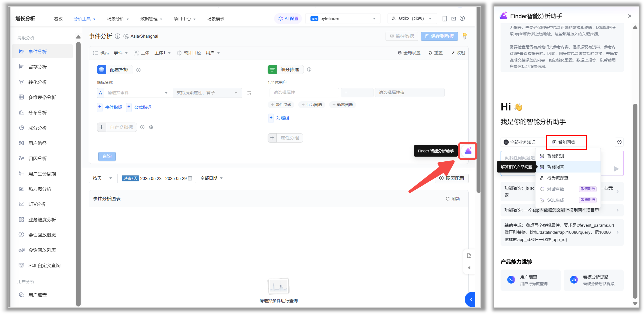Open the 分析工具 menu
This screenshot has width=644, height=314.
[x=84, y=19]
